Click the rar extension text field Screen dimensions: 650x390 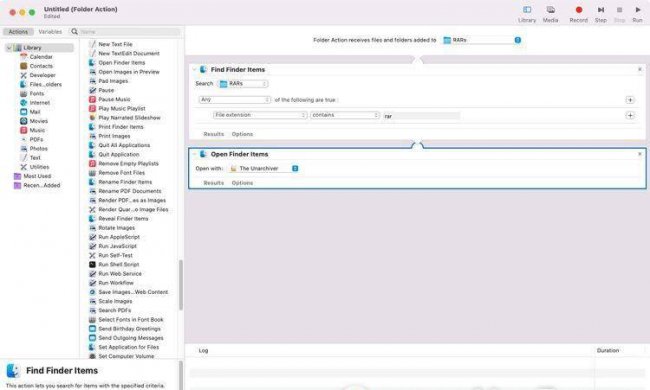click(x=421, y=116)
